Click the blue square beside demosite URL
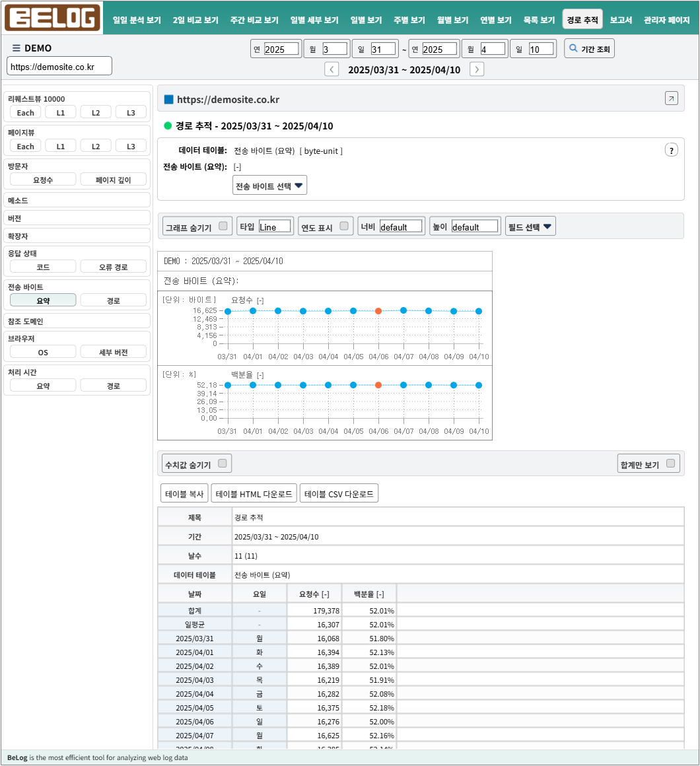The image size is (700, 766). coord(168,100)
